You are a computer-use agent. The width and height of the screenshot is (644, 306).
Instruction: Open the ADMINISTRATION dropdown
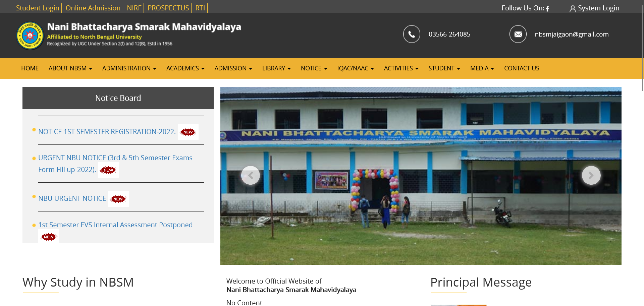pyautogui.click(x=129, y=68)
